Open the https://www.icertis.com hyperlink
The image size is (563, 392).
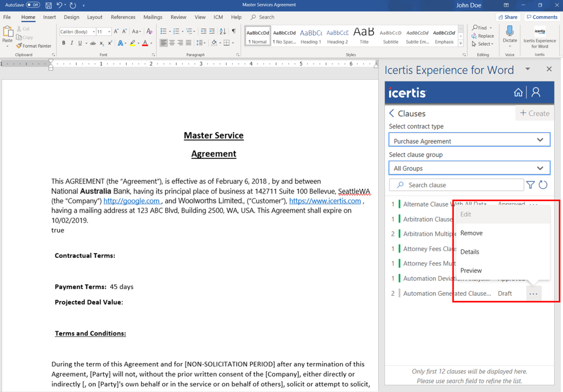pyautogui.click(x=325, y=201)
